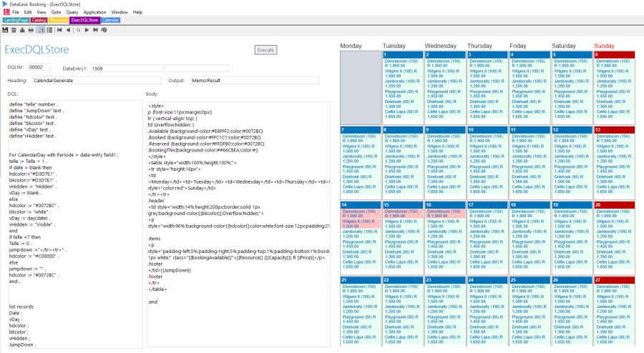Switch to the Resource tab
Viewport: 644px width, 353px height.
tap(59, 20)
